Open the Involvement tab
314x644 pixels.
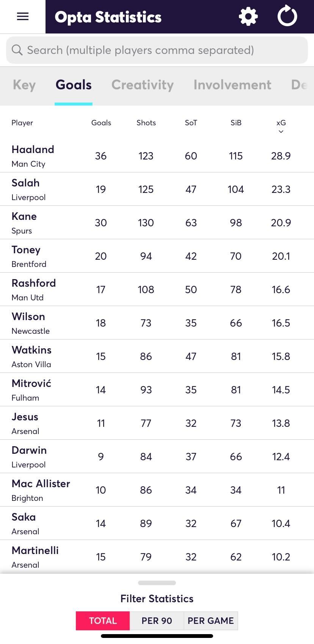tap(232, 85)
